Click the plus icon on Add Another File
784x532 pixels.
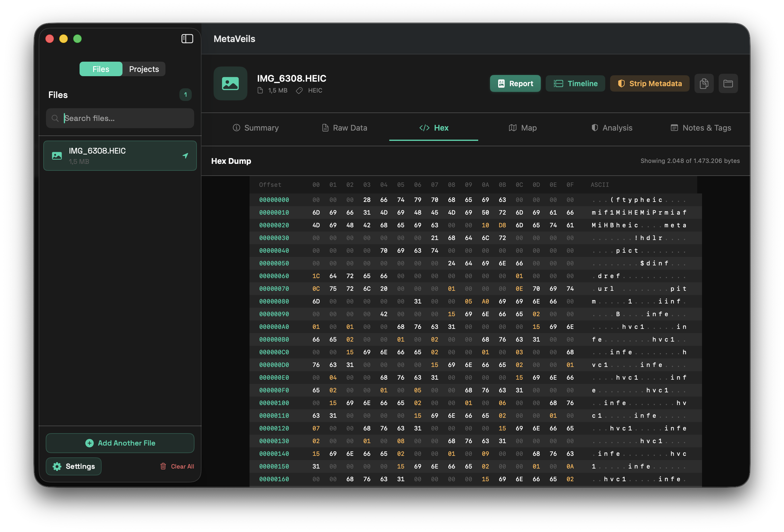click(90, 443)
